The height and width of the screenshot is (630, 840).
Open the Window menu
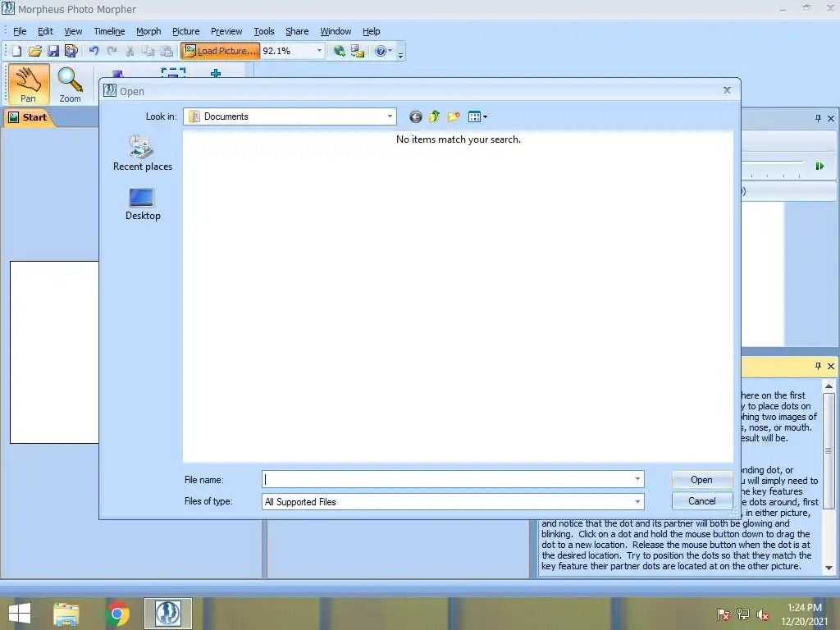(x=336, y=31)
